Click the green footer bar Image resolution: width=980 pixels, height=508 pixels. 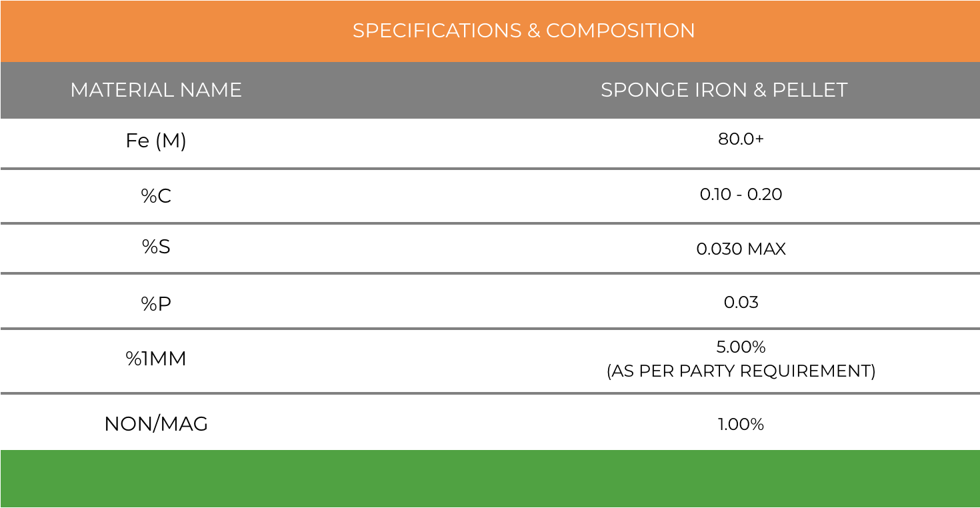click(x=490, y=479)
